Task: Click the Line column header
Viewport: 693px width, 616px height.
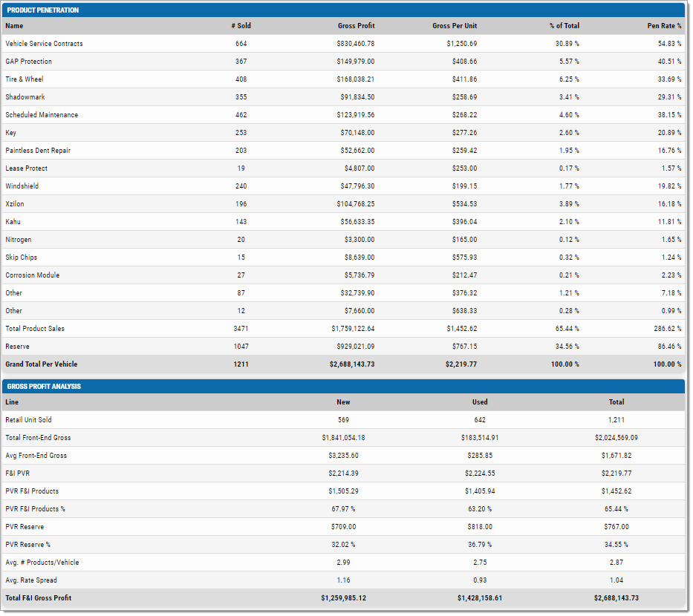Action: pos(12,402)
